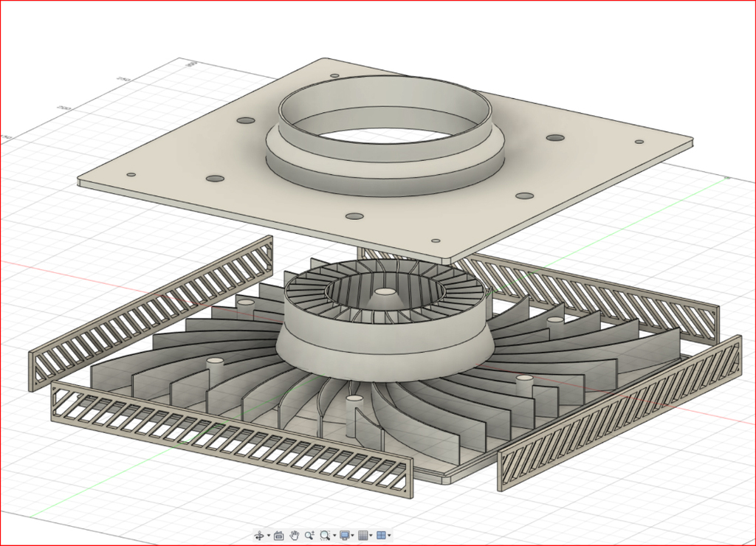
Task: Select the Orbit tool in the navigation bar
Action: tap(258, 536)
